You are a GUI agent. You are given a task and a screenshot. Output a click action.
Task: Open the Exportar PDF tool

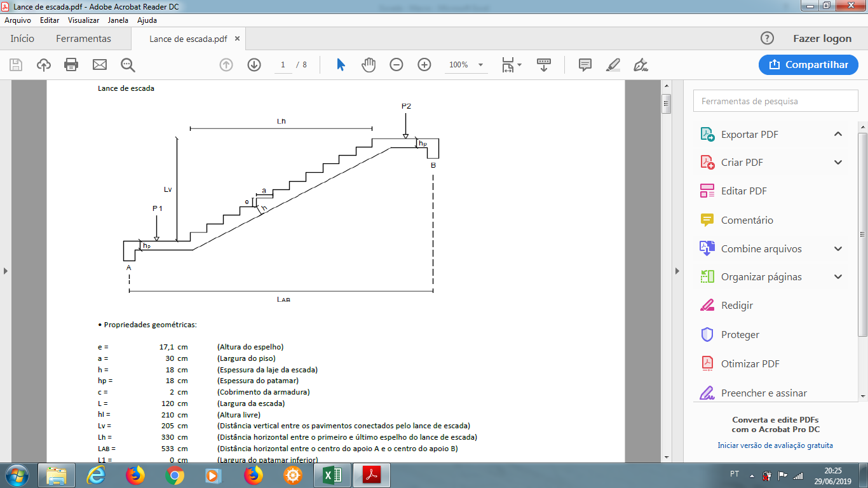pyautogui.click(x=749, y=135)
